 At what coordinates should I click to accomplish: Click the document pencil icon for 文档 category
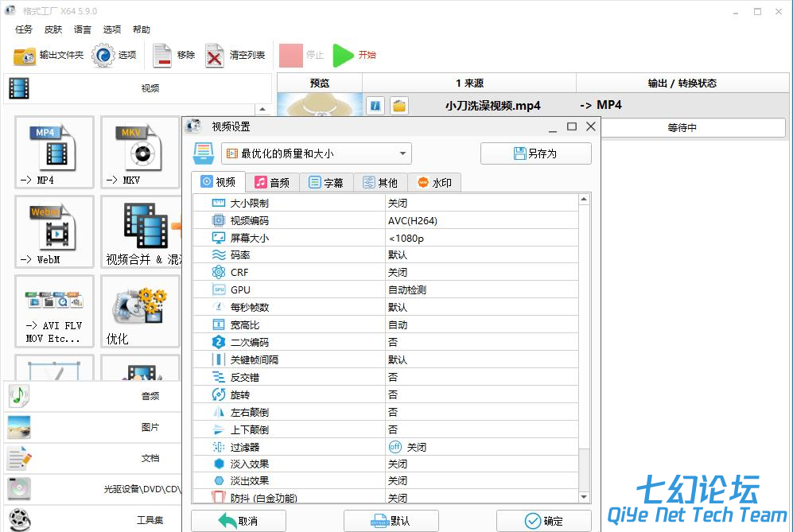pyautogui.click(x=19, y=458)
